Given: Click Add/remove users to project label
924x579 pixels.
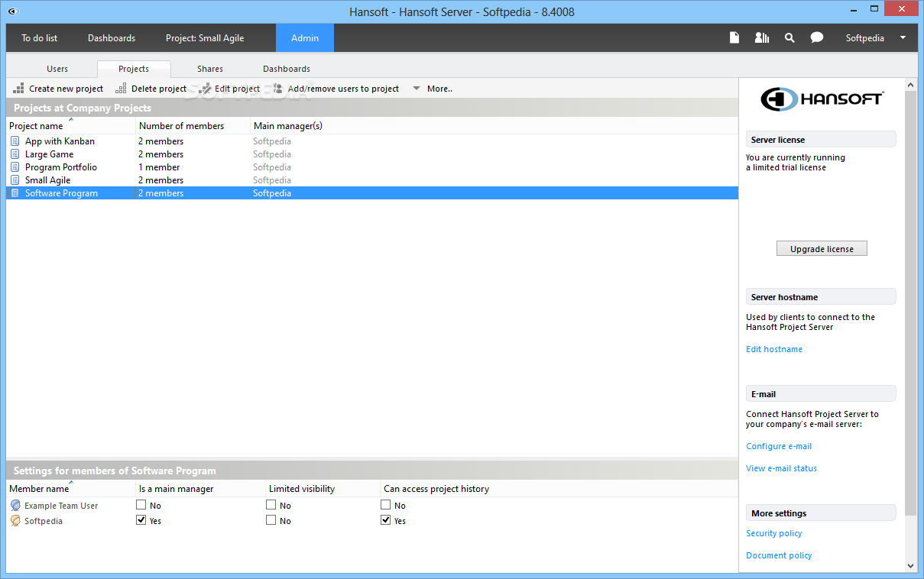Looking at the screenshot, I should (343, 89).
